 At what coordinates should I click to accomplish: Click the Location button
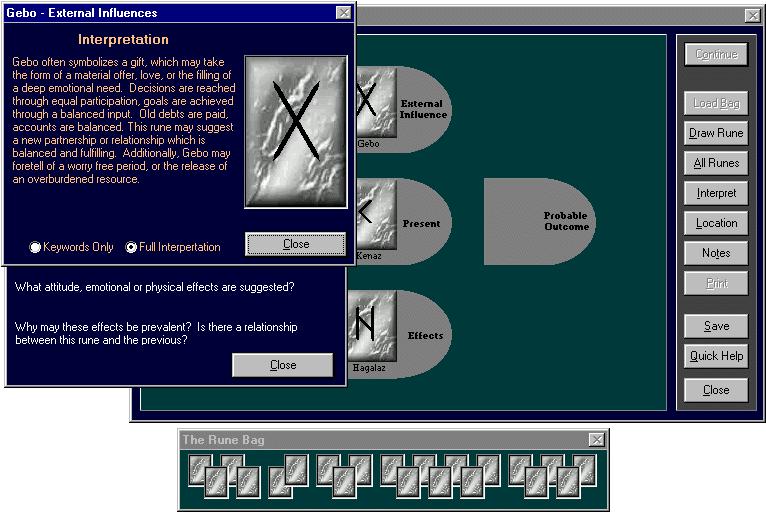[716, 223]
